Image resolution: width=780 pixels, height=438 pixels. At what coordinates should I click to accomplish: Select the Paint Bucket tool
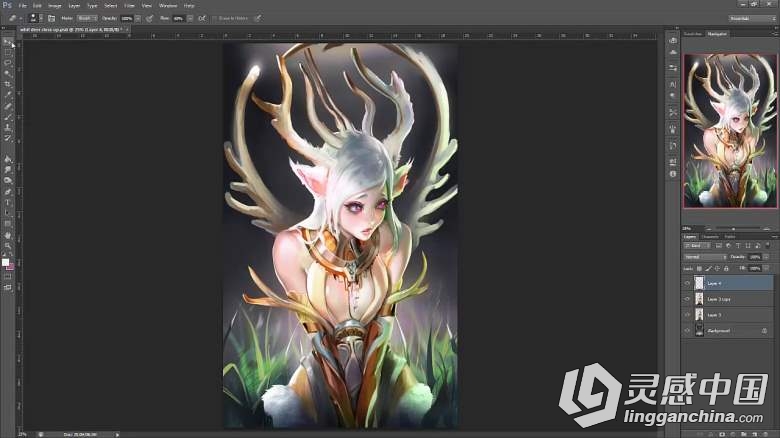click(x=7, y=159)
